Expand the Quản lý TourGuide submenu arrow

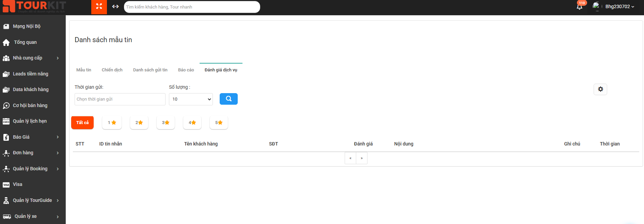tap(58, 201)
